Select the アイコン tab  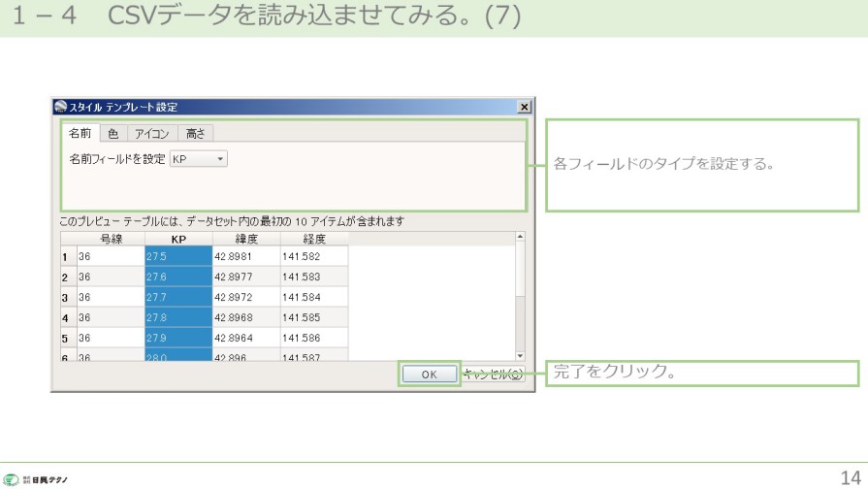click(x=152, y=133)
